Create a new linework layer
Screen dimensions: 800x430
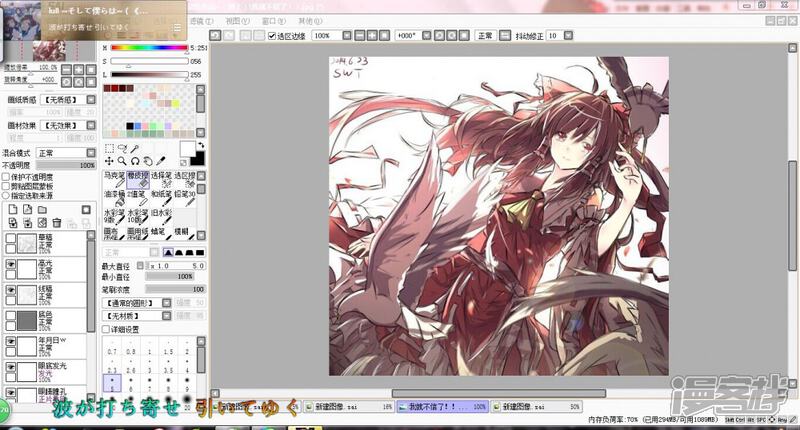click(28, 210)
